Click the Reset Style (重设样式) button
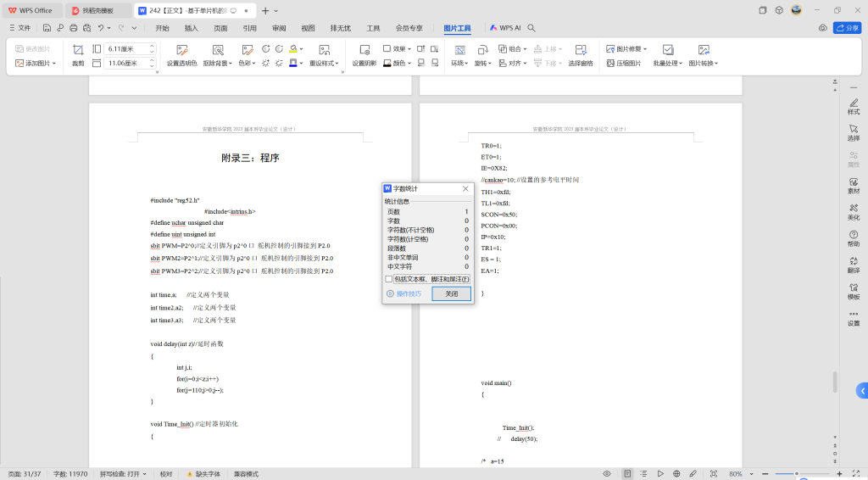Image resolution: width=868 pixels, height=480 pixels. (x=324, y=56)
